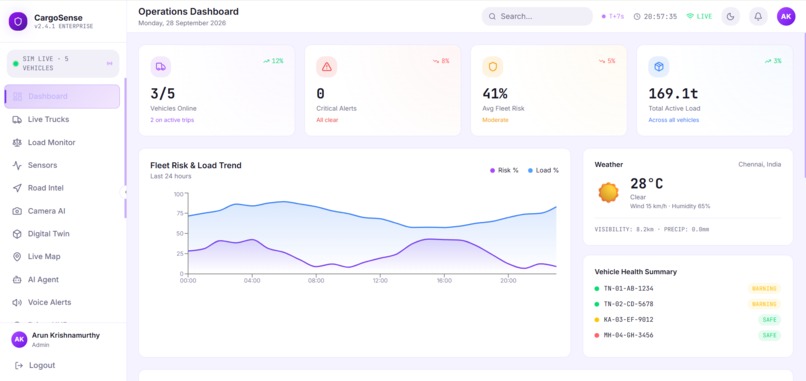Click the 'Fleet Risk & Load Trend' title
This screenshot has height=381, width=806.
click(196, 165)
